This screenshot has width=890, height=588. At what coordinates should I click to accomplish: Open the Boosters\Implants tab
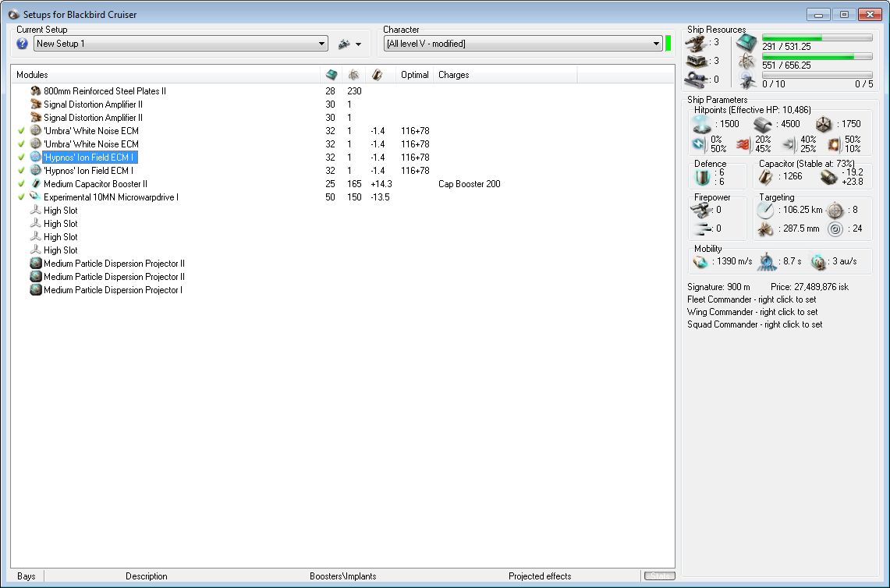tap(343, 576)
